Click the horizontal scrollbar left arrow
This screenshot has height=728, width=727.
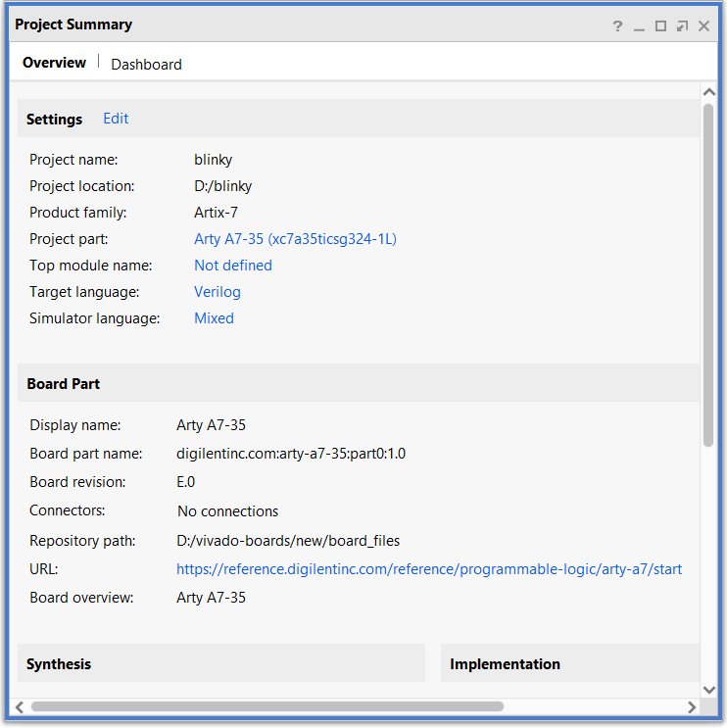tap(20, 707)
